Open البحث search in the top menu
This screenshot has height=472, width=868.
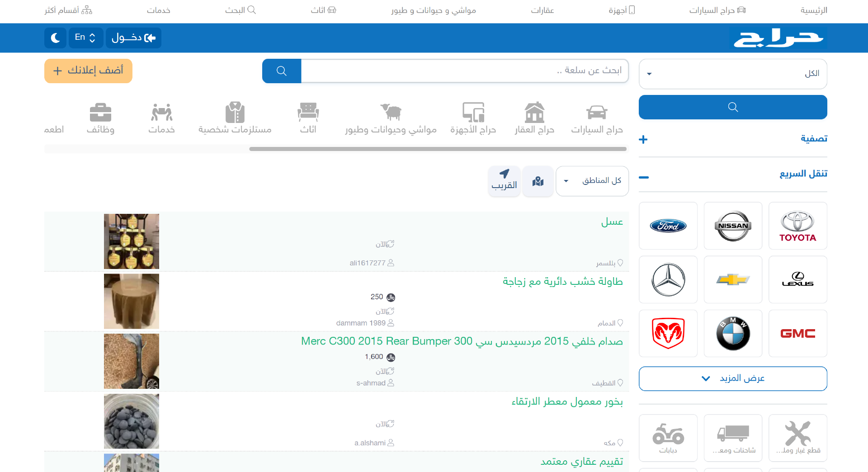click(241, 10)
